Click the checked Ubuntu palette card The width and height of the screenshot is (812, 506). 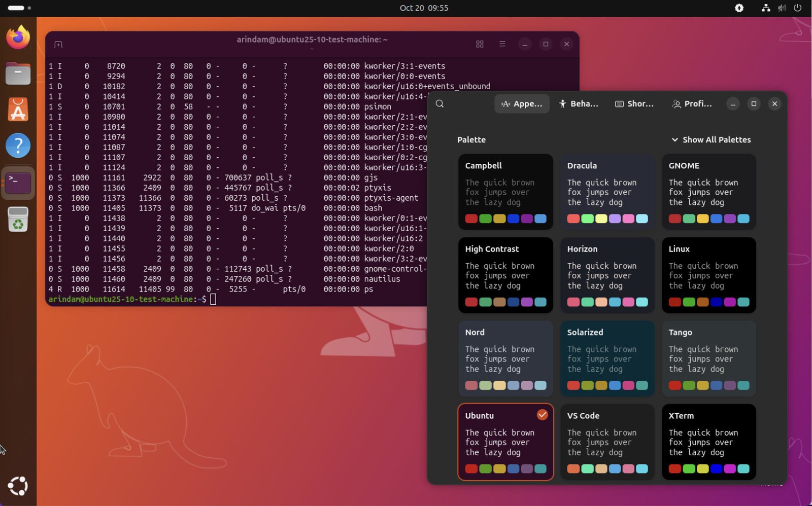coord(505,442)
